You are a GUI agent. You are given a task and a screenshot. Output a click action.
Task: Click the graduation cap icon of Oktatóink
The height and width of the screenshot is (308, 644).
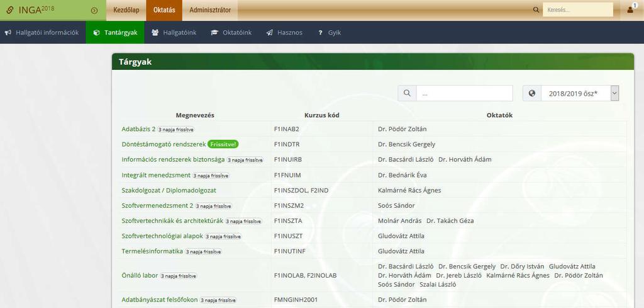pos(215,33)
